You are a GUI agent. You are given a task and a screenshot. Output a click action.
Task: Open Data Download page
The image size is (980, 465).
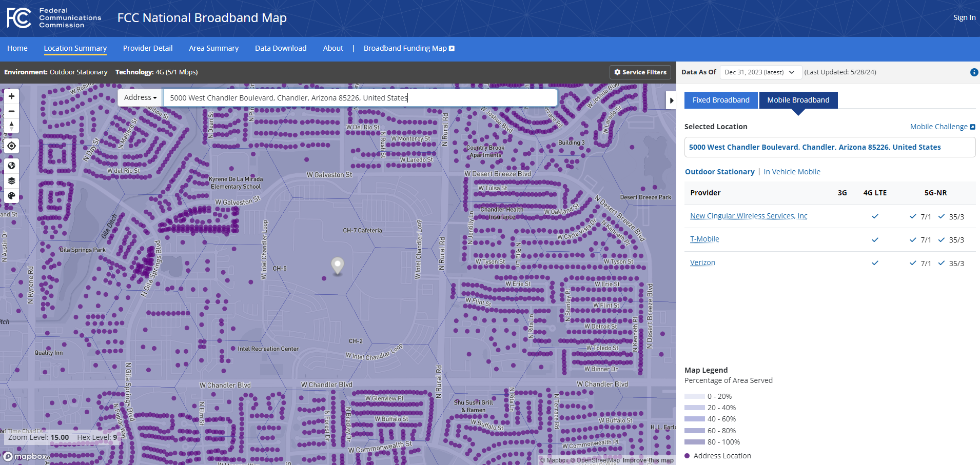[281, 48]
